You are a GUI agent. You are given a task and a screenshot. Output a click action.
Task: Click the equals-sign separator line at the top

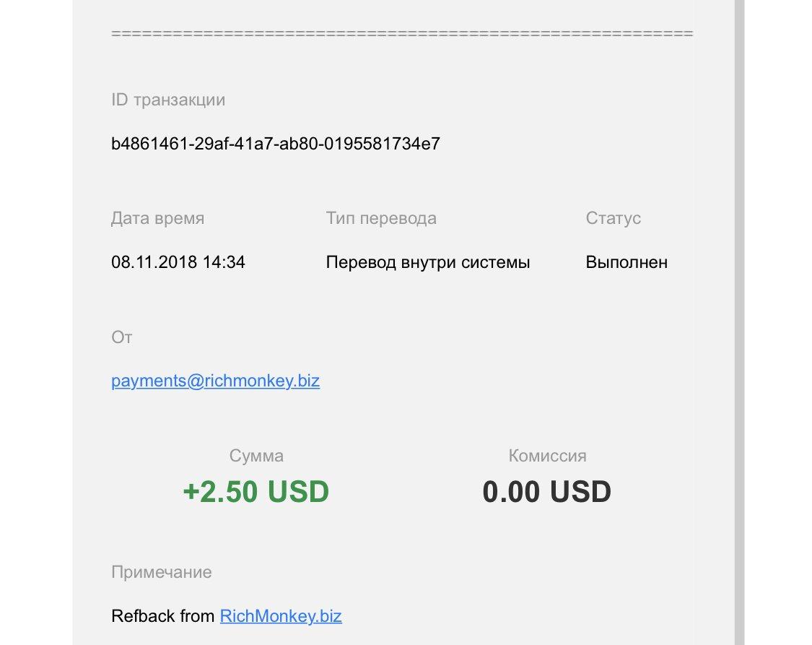tap(402, 34)
